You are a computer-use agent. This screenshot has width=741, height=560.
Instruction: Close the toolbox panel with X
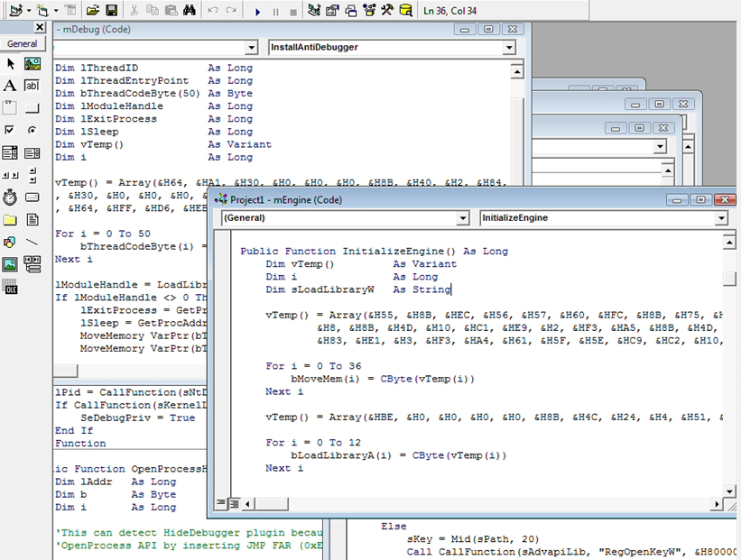coord(40,27)
